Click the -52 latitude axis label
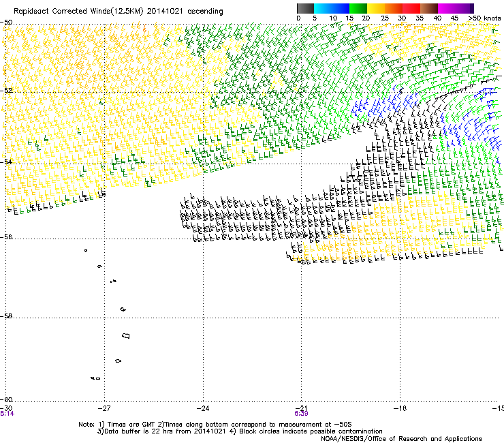504x443 pixels. [x=6, y=91]
